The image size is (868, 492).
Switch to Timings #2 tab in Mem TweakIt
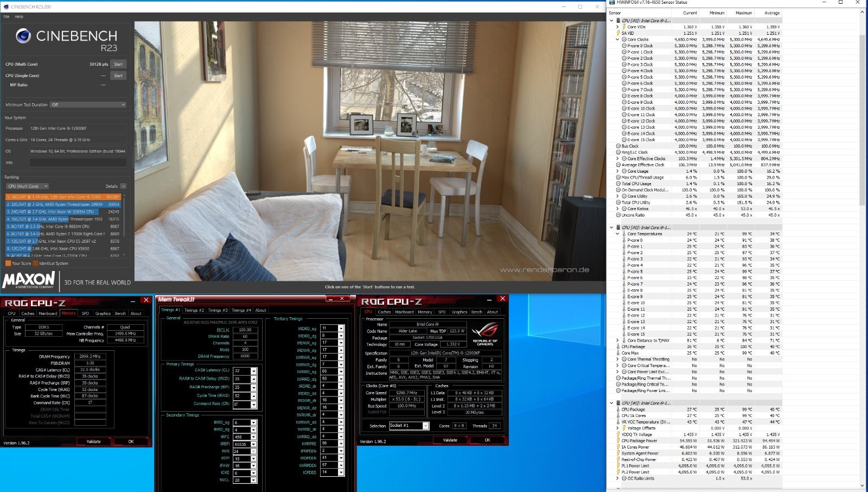(194, 310)
